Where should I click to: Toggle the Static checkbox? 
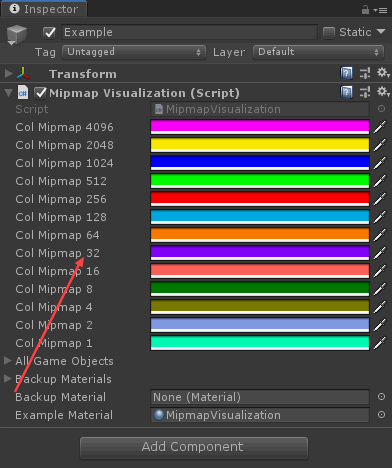(x=329, y=33)
